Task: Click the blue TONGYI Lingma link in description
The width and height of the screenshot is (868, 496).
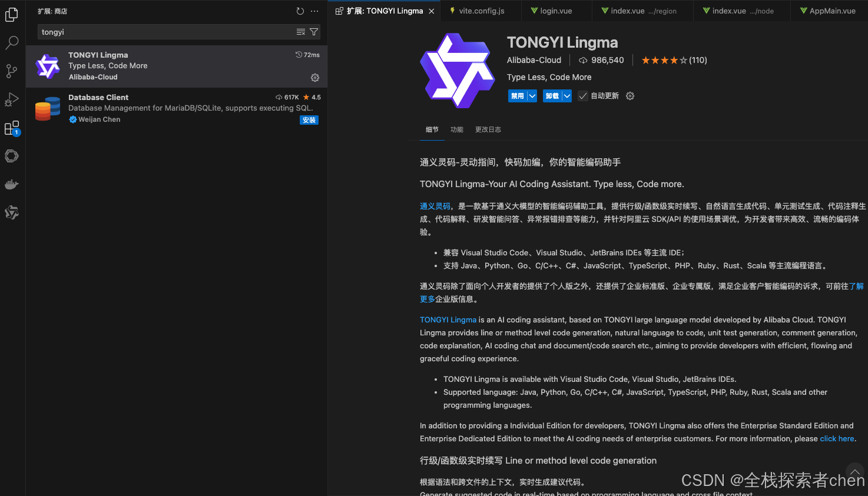Action: tap(448, 319)
